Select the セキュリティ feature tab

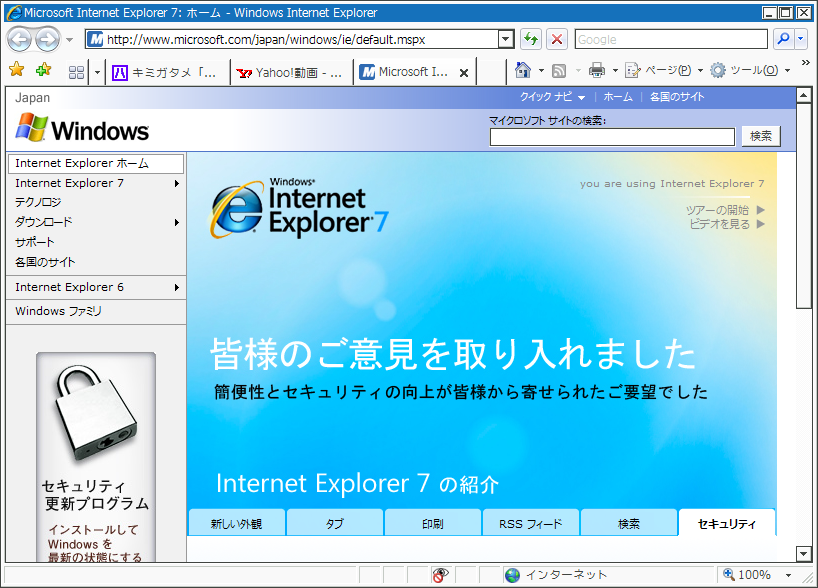click(727, 523)
